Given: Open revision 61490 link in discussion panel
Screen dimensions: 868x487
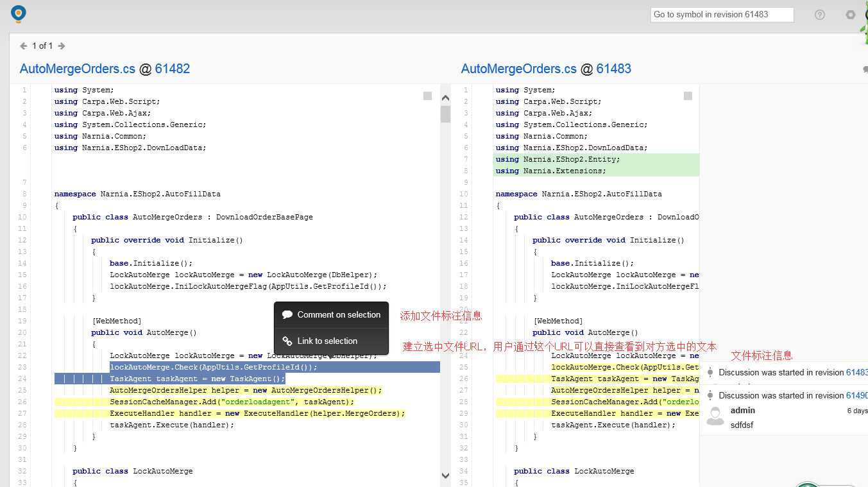Looking at the screenshot, I should click(x=856, y=395).
